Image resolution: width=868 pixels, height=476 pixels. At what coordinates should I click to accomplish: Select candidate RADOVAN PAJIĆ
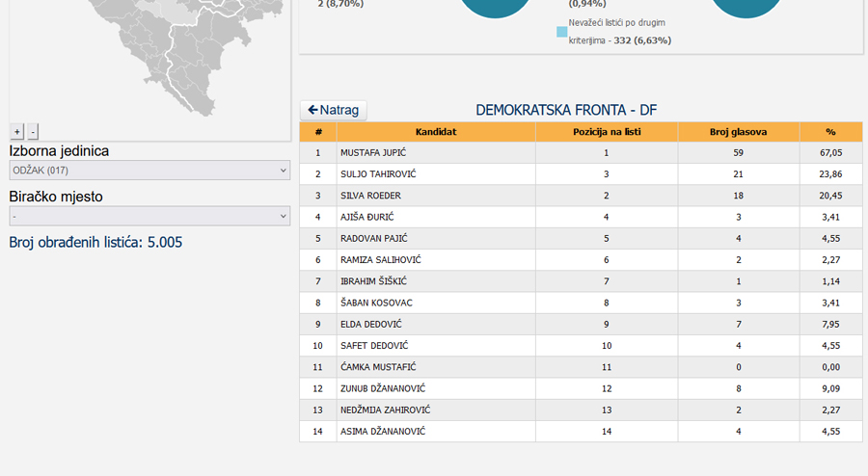coord(373,238)
